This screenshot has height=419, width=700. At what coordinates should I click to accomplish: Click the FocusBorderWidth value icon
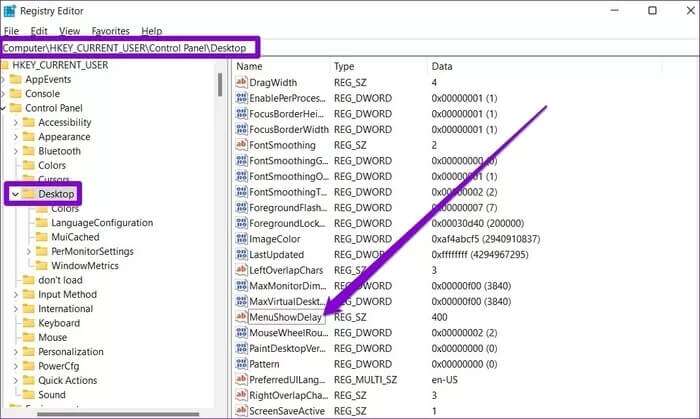[241, 129]
